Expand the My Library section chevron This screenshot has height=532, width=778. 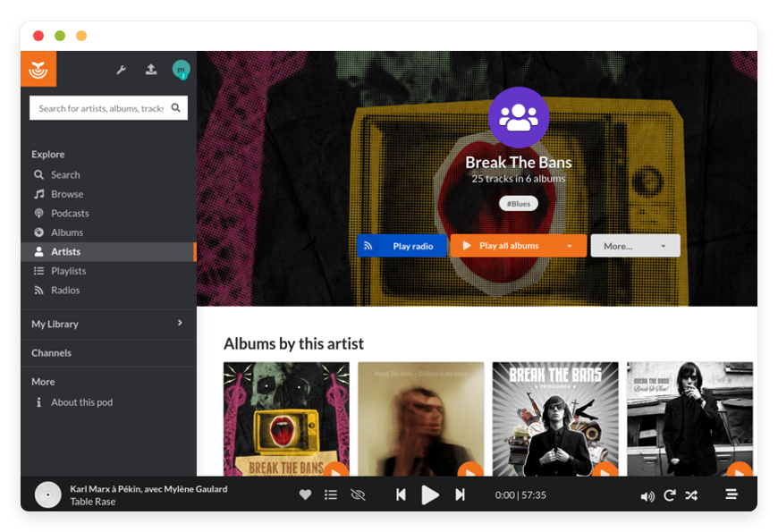(180, 323)
